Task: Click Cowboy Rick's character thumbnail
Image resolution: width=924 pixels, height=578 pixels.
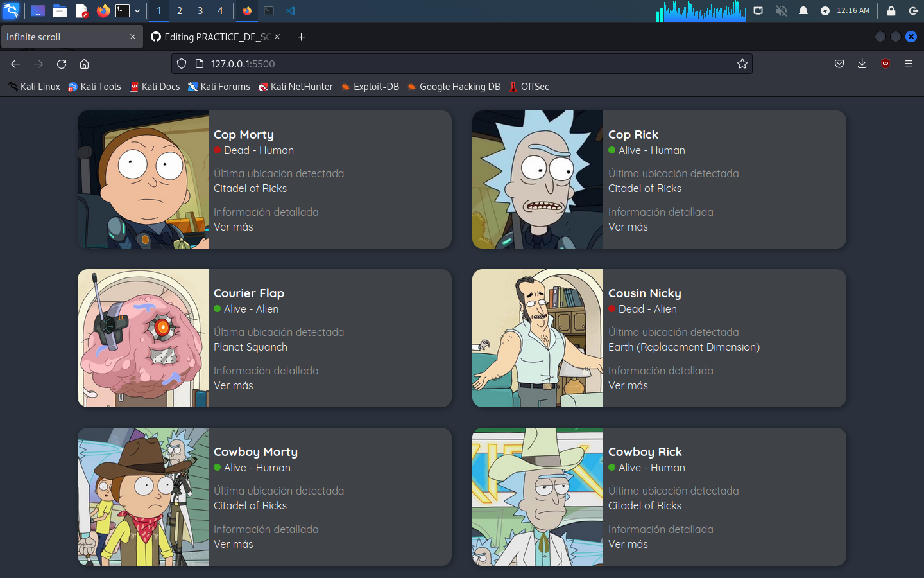Action: click(x=537, y=496)
